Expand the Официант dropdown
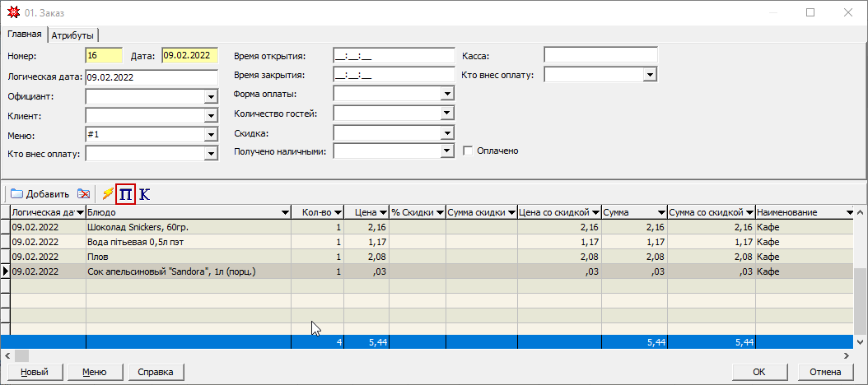Screen dimensions: 868x385 [210, 96]
